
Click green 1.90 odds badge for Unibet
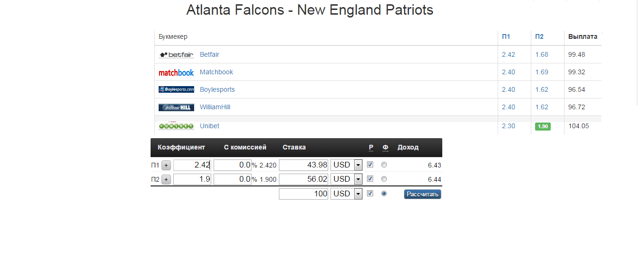543,126
